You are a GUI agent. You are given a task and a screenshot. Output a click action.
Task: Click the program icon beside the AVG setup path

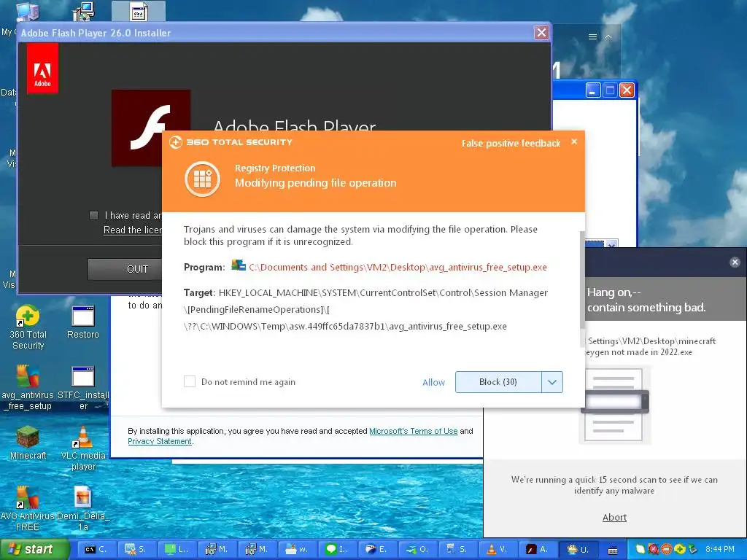(239, 265)
